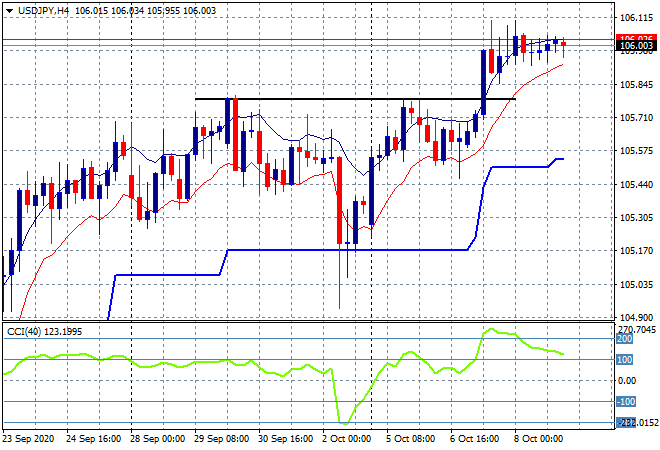Click the CCI -100 level label
The width and height of the screenshot is (660, 450).
pyautogui.click(x=626, y=402)
